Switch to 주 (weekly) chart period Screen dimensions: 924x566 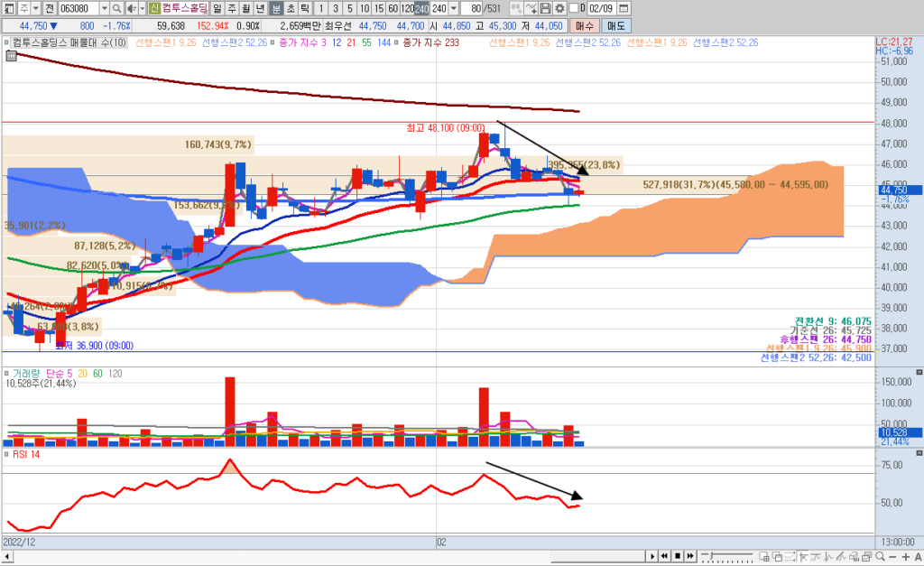pyautogui.click(x=233, y=8)
